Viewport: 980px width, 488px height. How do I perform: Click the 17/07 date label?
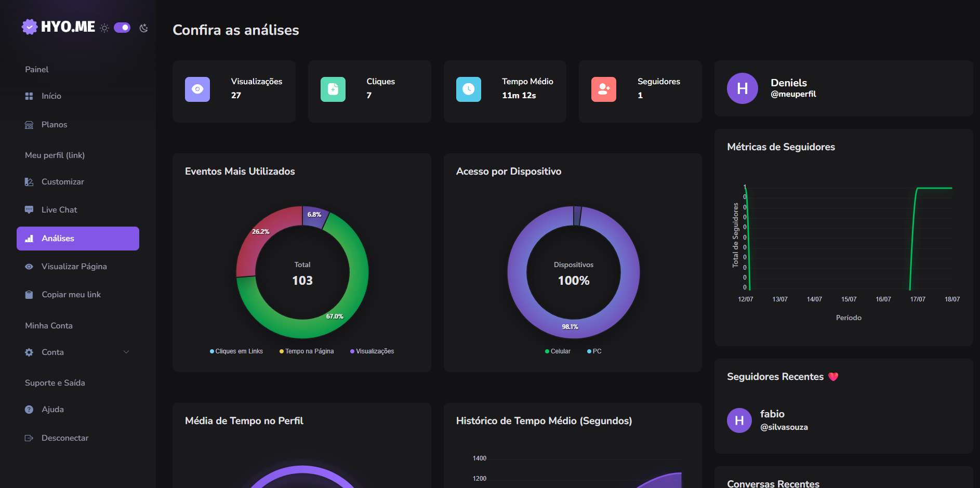coord(918,299)
